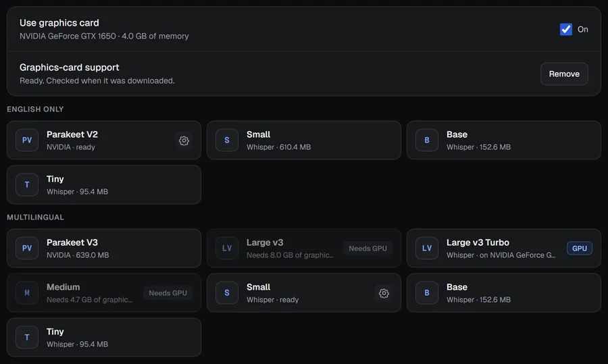This screenshot has width=608, height=364.
Task: Uncheck the Use graphics card checkbox
Action: click(565, 29)
